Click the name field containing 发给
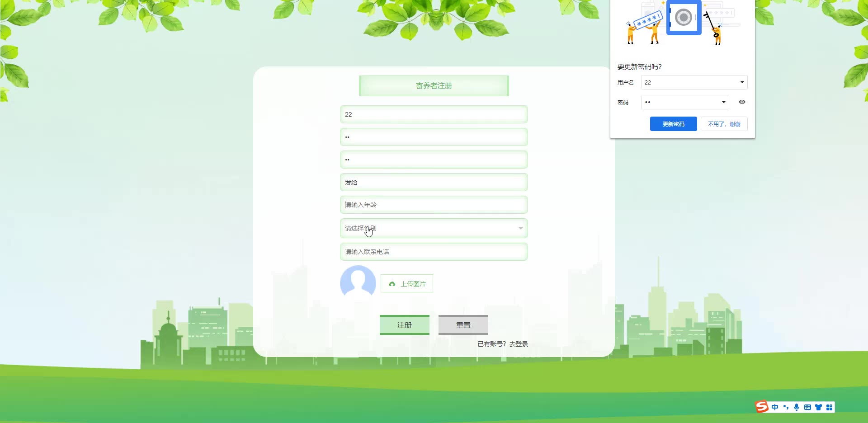The height and width of the screenshot is (423, 868). click(434, 182)
